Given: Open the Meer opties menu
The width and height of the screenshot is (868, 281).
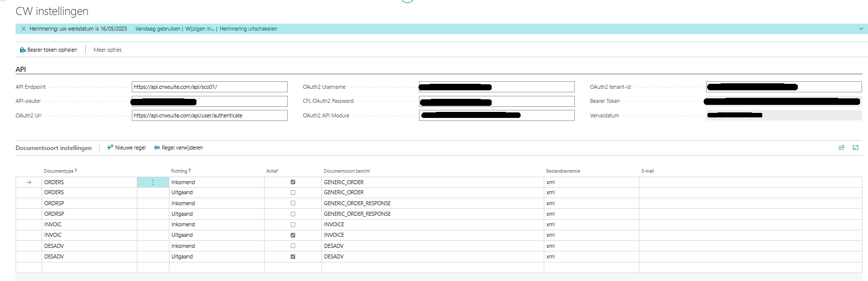Looking at the screenshot, I should (107, 50).
